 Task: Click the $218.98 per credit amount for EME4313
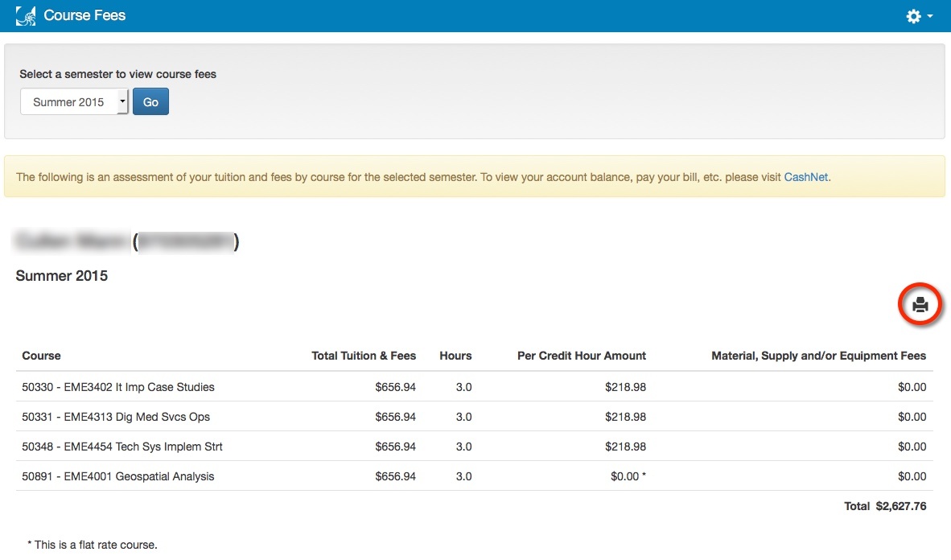pos(625,417)
